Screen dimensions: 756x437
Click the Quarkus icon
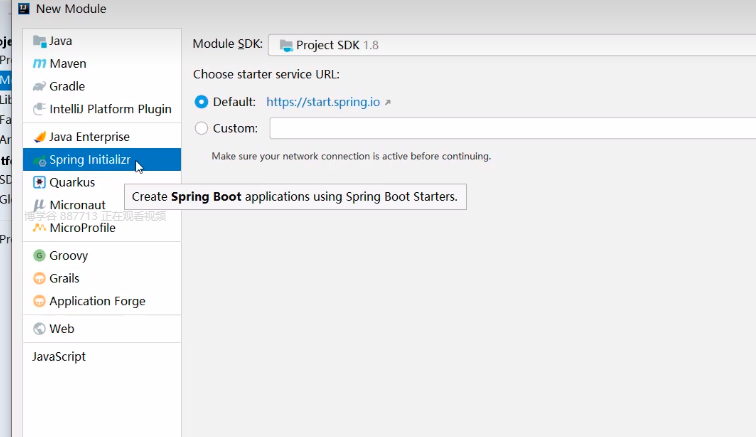click(x=40, y=182)
